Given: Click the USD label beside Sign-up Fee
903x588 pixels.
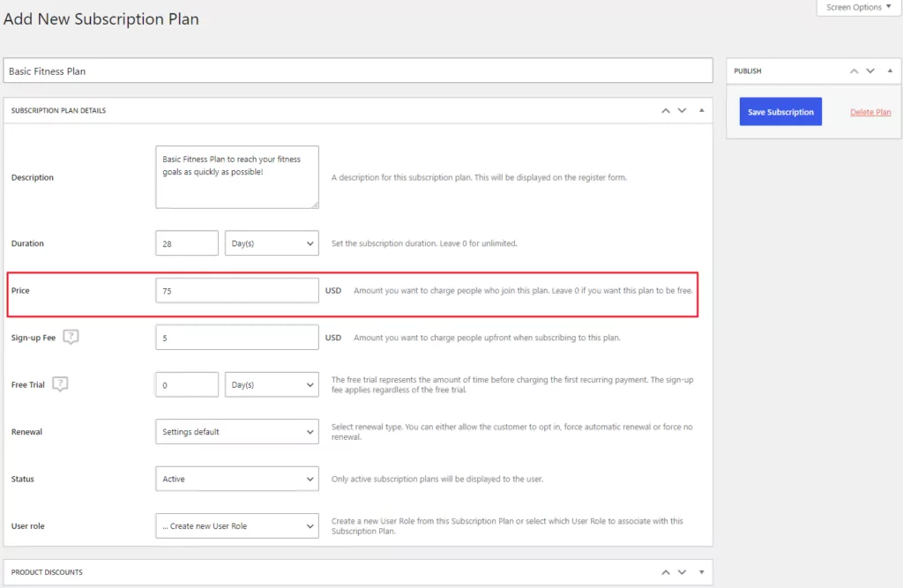Looking at the screenshot, I should (332, 338).
